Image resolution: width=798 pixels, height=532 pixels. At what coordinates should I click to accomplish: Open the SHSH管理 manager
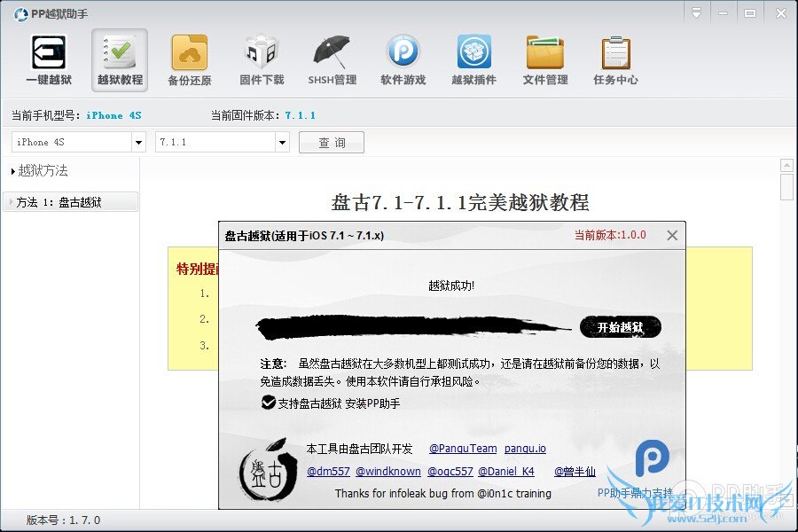332,59
